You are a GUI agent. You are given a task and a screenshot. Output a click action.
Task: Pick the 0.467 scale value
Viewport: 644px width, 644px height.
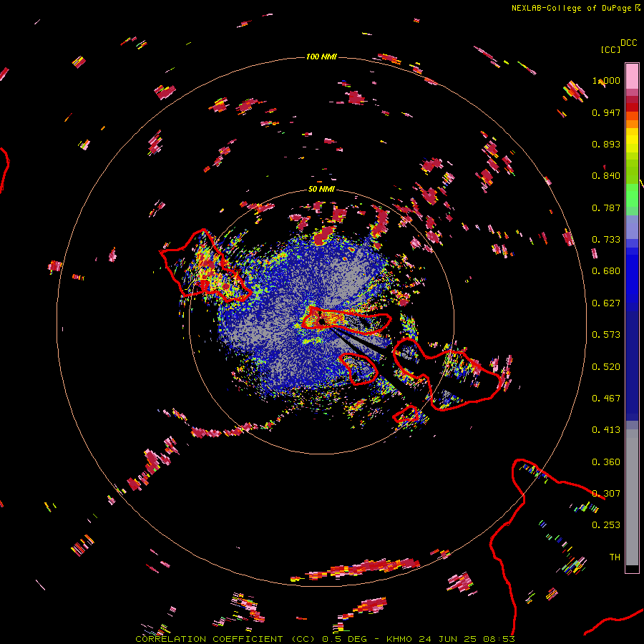point(606,399)
